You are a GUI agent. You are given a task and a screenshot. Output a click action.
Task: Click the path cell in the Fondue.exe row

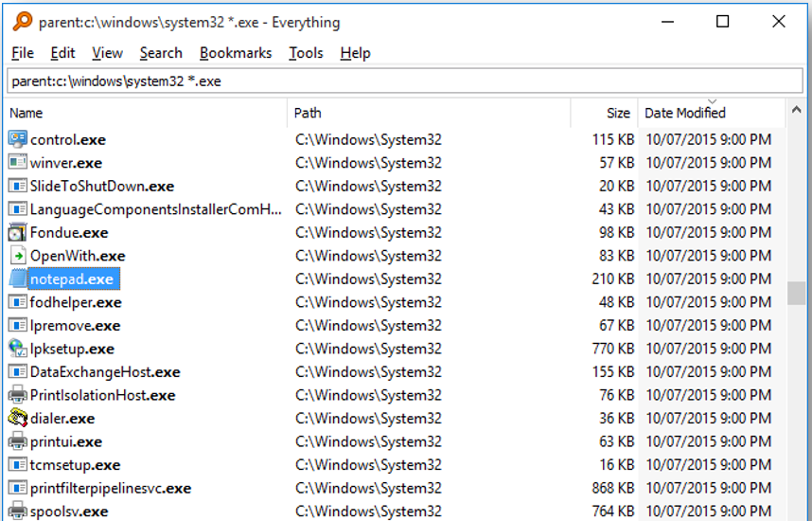click(368, 233)
